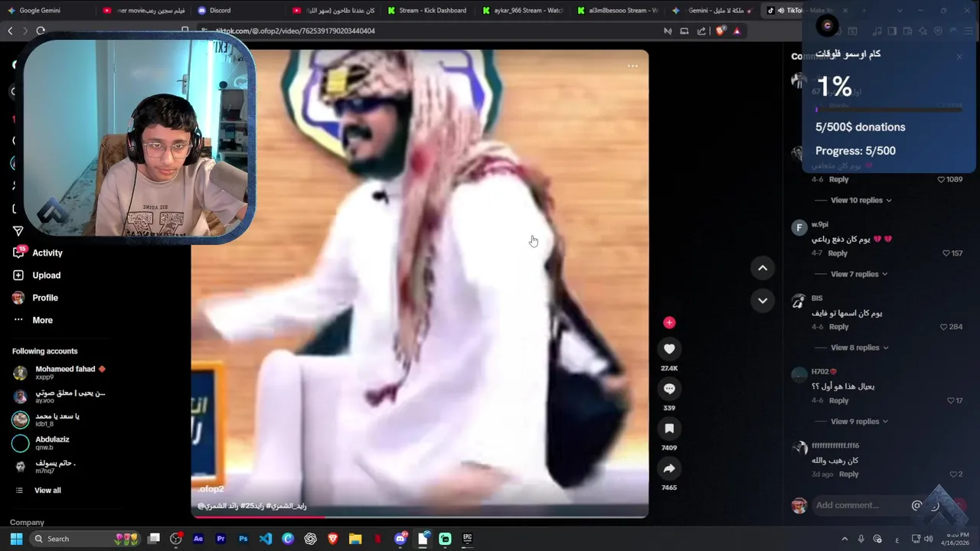The width and height of the screenshot is (980, 551).
Task: Open w.9pi's profile avatar
Action: [799, 227]
